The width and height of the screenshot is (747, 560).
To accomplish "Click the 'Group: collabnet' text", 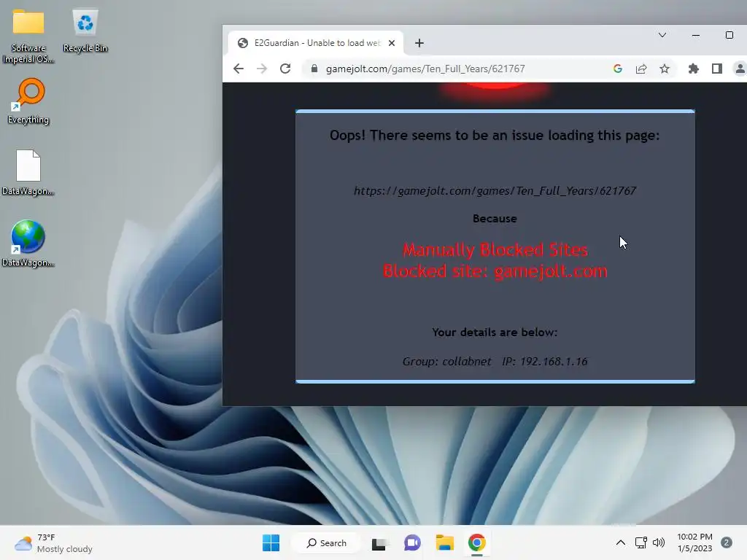I will coord(446,362).
